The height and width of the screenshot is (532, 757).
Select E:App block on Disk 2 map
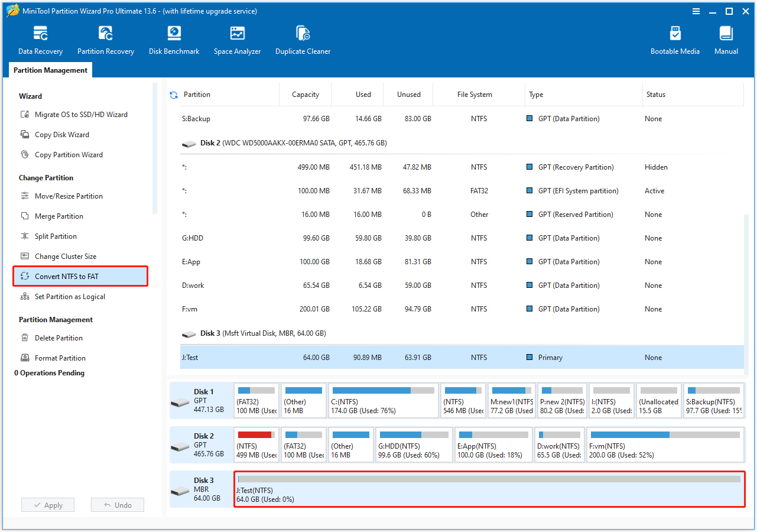tap(493, 445)
